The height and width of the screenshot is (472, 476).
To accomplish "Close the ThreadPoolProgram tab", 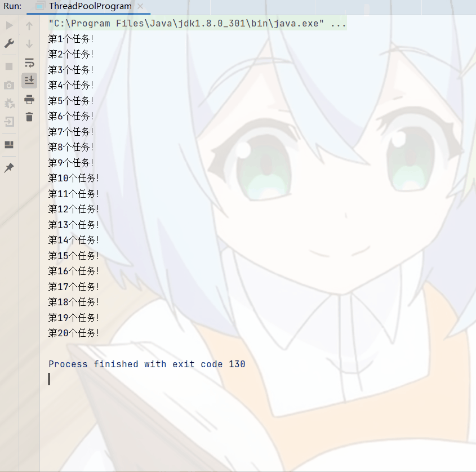I will pyautogui.click(x=140, y=6).
